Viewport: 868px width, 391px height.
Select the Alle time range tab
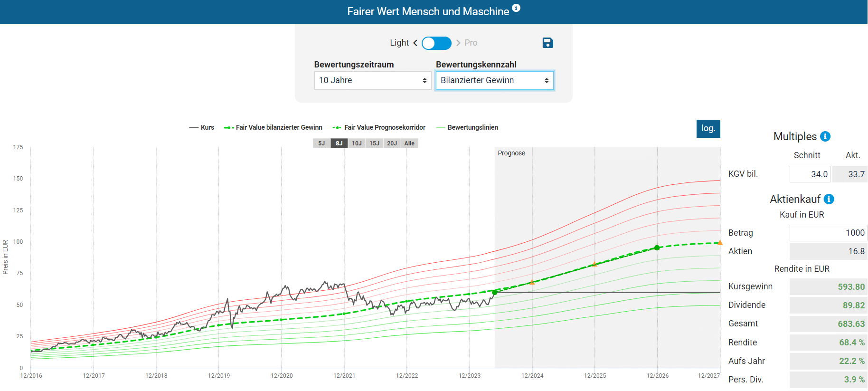(409, 143)
